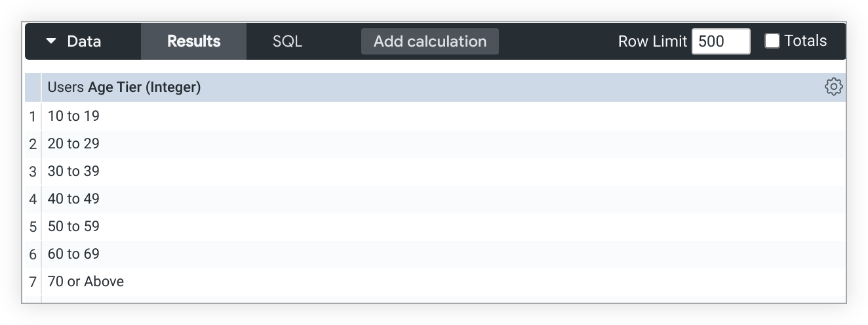Viewport: 868px width, 325px height.
Task: Select the '60 to 69' cell
Action: (73, 254)
